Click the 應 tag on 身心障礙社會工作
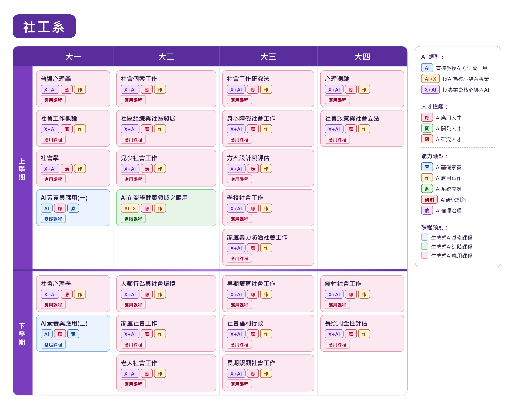This screenshot has width=532, height=408. [x=253, y=129]
